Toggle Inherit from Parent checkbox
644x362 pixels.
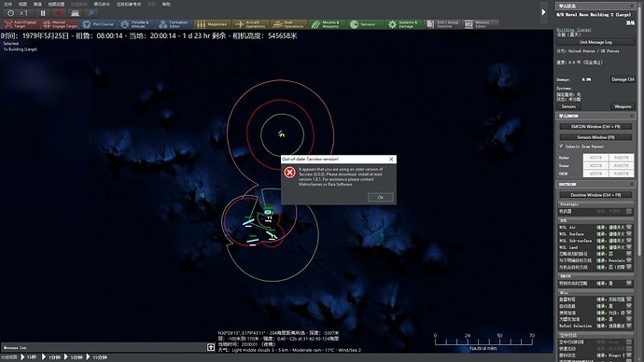(x=561, y=146)
